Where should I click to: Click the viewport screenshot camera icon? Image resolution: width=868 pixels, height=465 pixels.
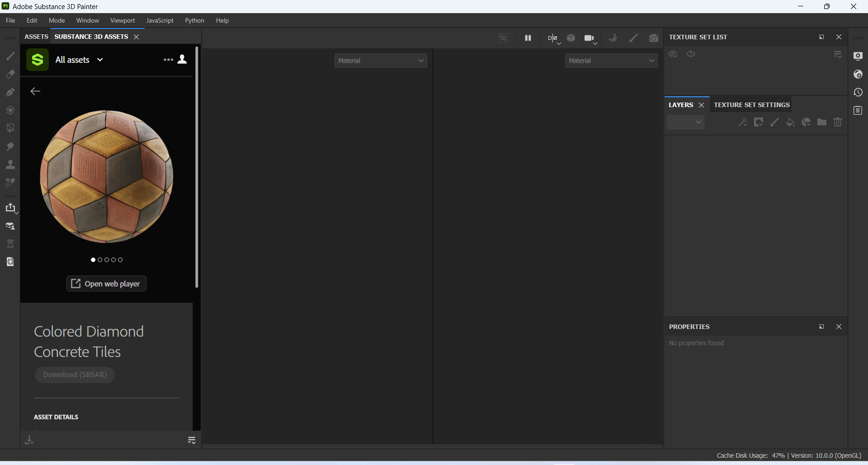click(x=654, y=38)
